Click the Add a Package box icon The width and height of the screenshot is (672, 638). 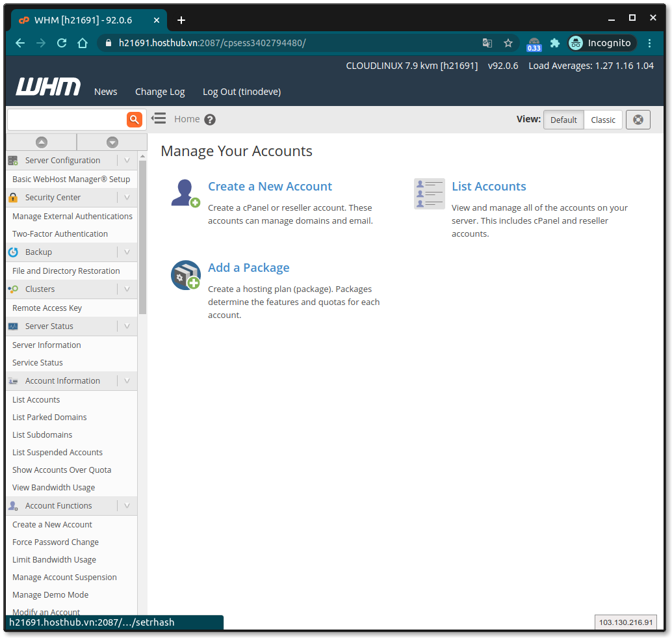click(186, 275)
